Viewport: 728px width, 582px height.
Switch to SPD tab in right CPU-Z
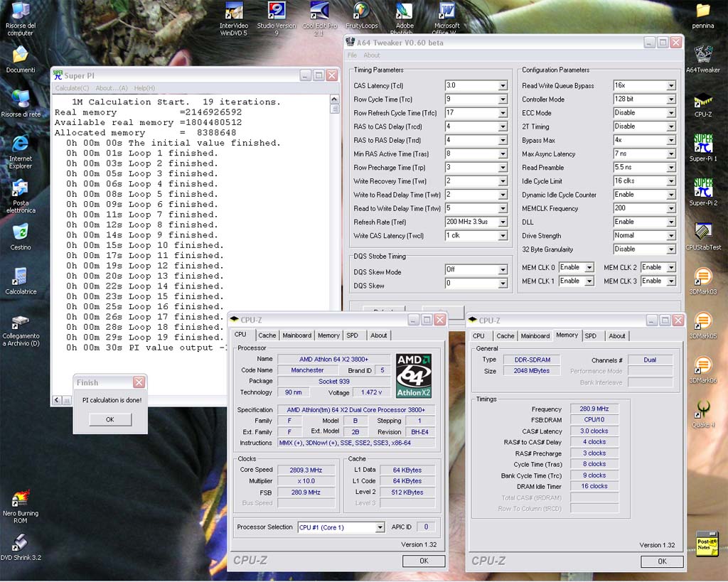pos(591,336)
